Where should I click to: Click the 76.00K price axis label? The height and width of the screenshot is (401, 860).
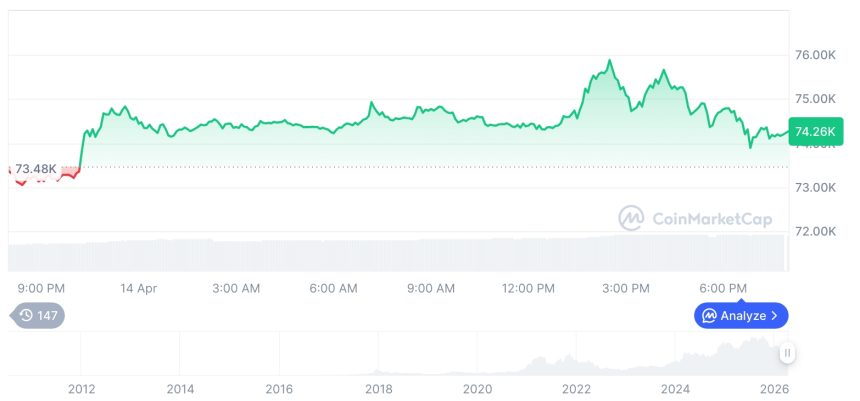pyautogui.click(x=815, y=55)
